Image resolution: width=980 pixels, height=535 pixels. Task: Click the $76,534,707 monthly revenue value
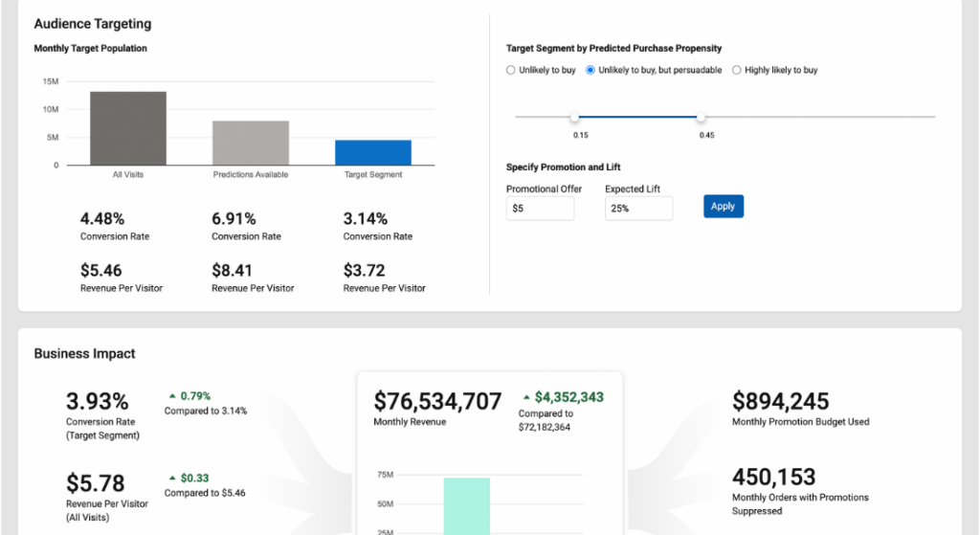pos(437,401)
